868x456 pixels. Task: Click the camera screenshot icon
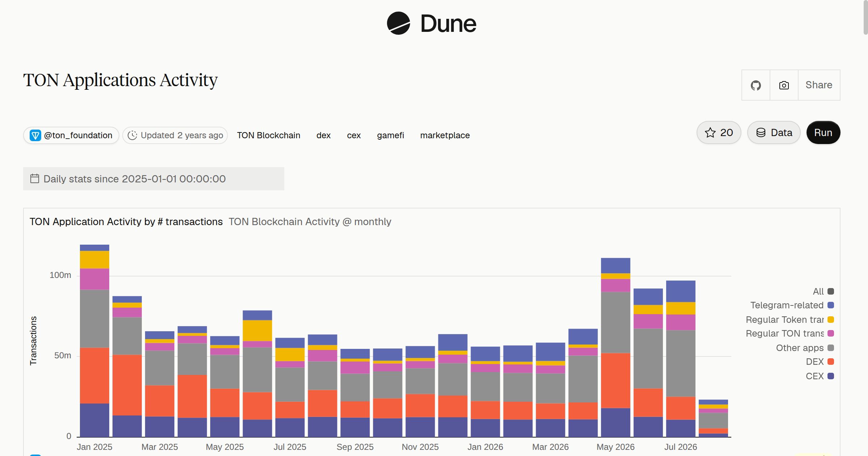tap(784, 85)
